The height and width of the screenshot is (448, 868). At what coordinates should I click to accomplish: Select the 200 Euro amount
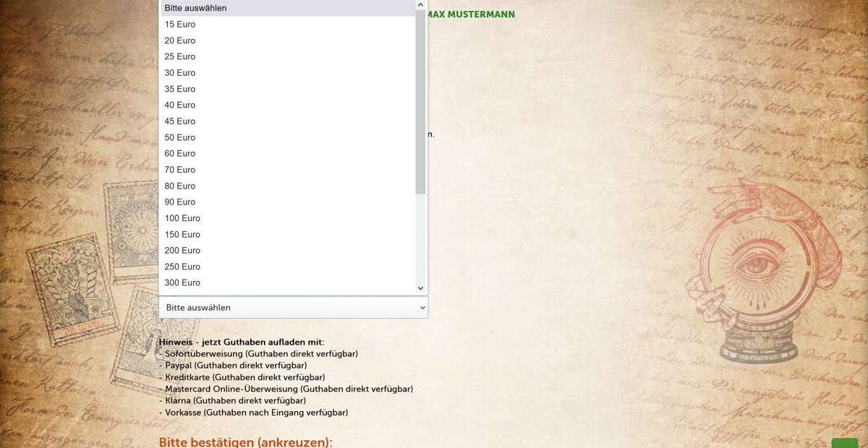tap(182, 250)
